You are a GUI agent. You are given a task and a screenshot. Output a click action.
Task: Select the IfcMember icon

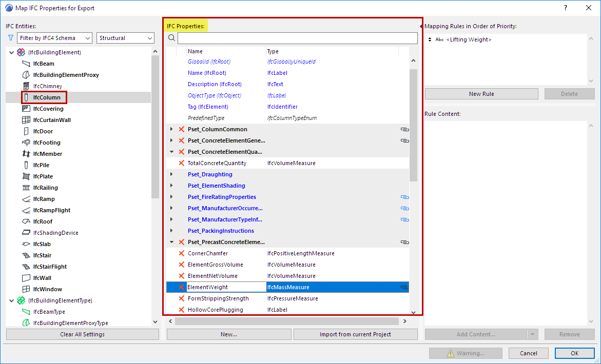coord(26,154)
